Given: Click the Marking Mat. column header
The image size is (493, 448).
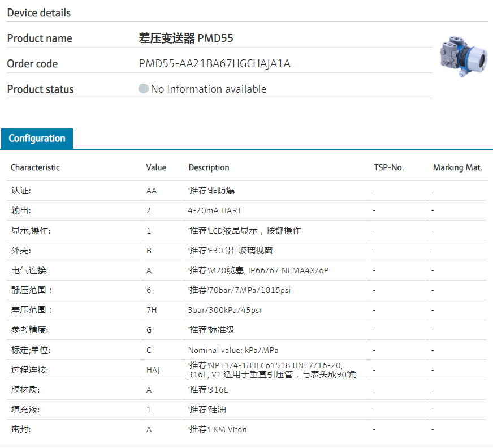Looking at the screenshot, I should pyautogui.click(x=457, y=167).
